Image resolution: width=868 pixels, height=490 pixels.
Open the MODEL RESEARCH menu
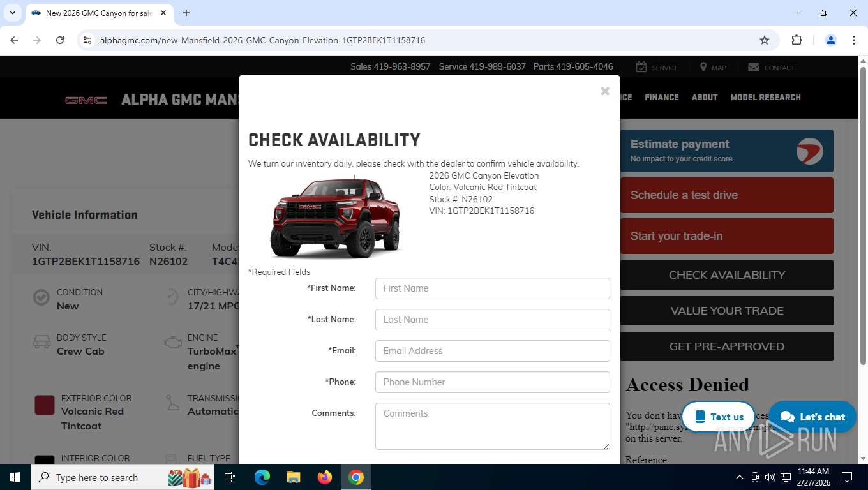pyautogui.click(x=765, y=97)
